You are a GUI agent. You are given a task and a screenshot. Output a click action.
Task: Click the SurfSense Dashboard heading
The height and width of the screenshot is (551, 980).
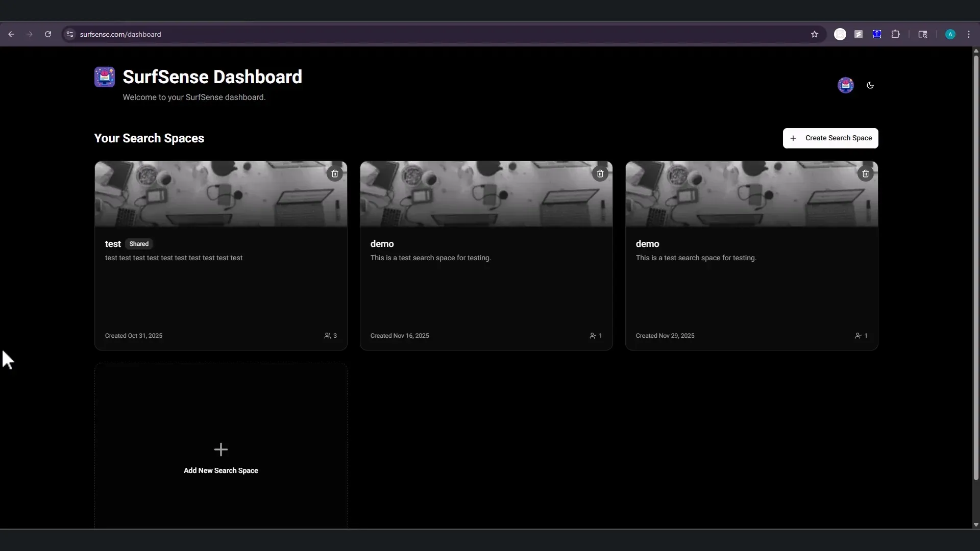212,77
